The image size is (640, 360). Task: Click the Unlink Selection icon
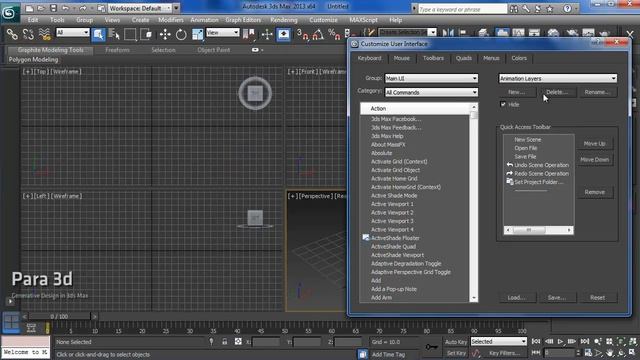(x=28, y=34)
